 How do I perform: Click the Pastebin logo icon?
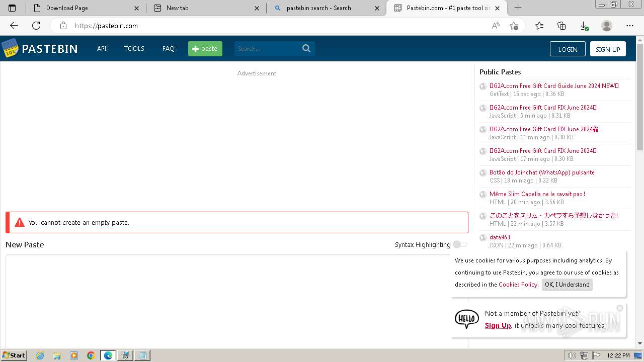[10, 48]
